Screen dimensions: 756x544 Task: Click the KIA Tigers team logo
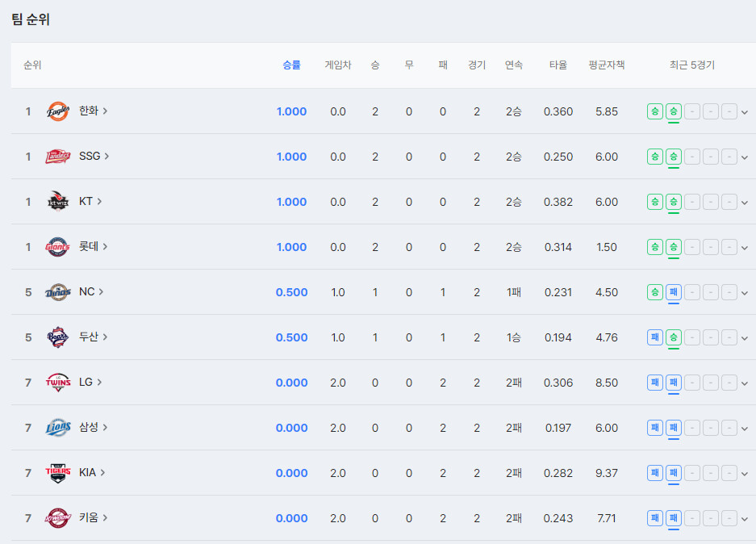pos(58,473)
